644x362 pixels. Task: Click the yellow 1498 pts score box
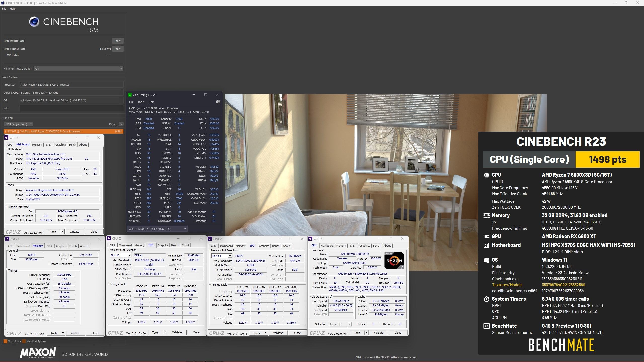tap(608, 159)
